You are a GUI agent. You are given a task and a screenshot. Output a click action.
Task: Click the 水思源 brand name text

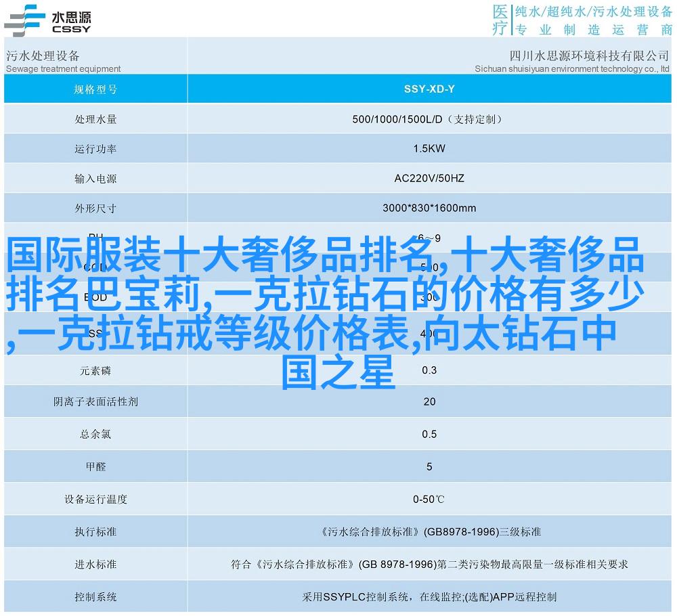(71, 17)
